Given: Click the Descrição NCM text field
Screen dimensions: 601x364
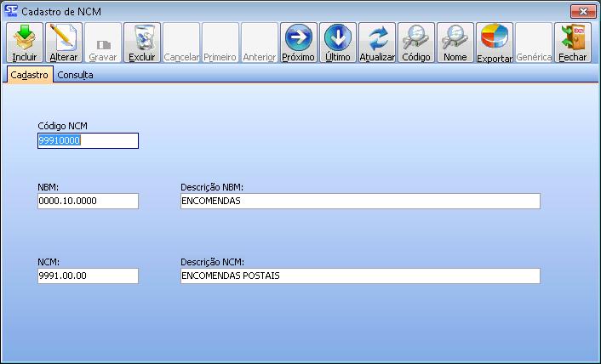Looking at the screenshot, I should point(359,276).
